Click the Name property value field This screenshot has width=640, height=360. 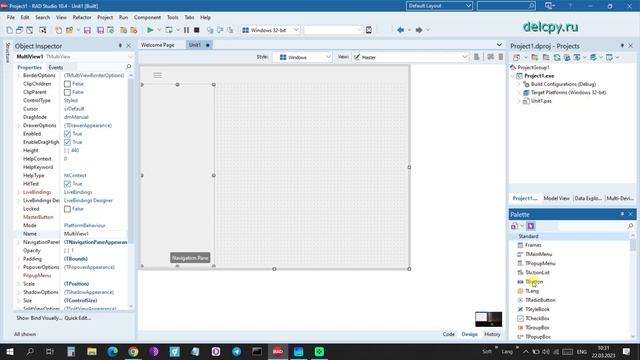(x=95, y=234)
